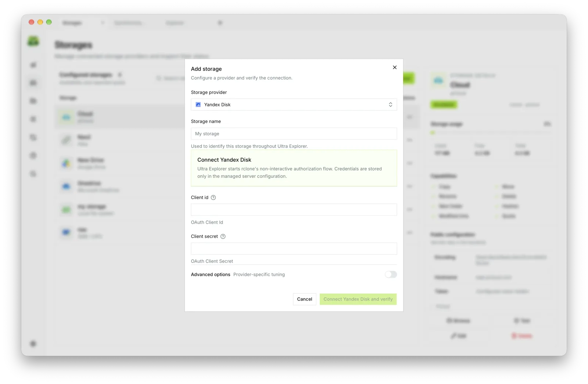Screen dimensions: 588x384
Task: Click the Google Drive icon in the storage list
Action: click(66, 163)
